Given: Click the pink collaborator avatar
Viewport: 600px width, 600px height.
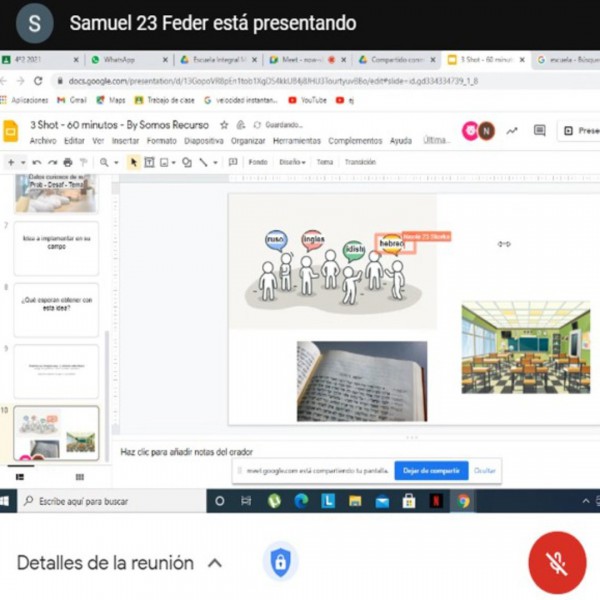Looking at the screenshot, I should pyautogui.click(x=470, y=131).
